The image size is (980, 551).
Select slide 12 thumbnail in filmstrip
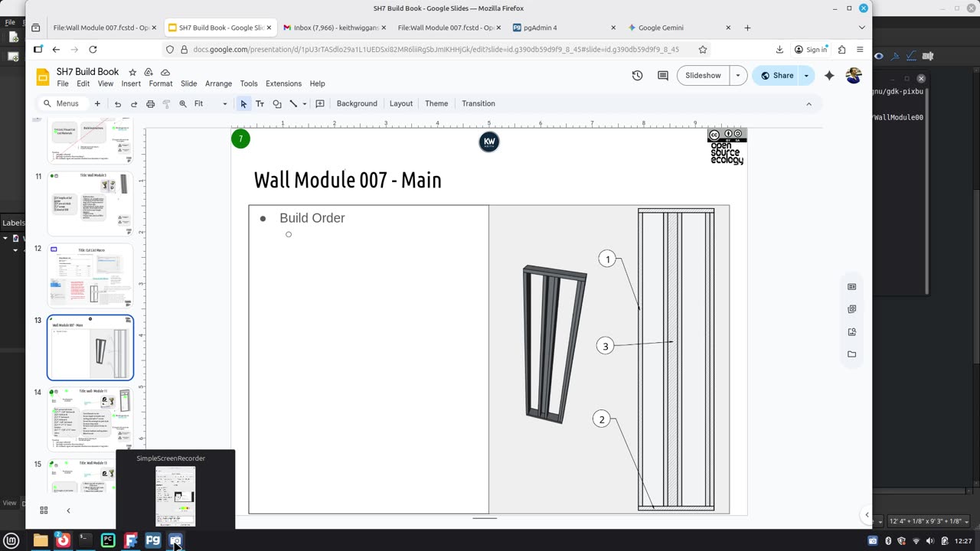[90, 275]
